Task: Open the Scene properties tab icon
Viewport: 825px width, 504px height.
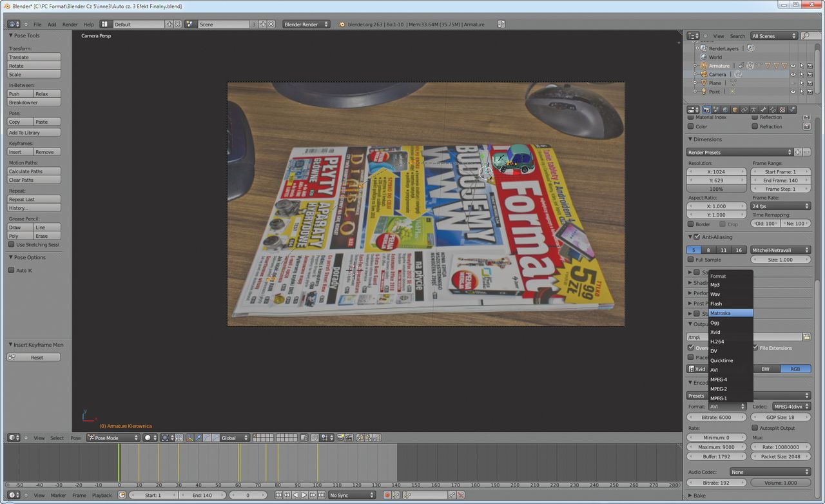Action: pos(716,110)
